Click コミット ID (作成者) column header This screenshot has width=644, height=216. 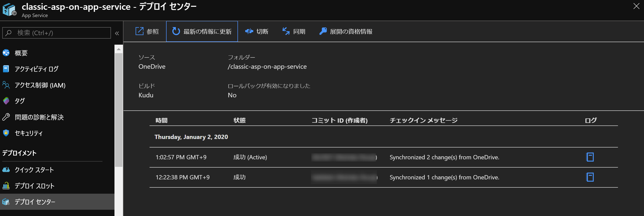339,120
